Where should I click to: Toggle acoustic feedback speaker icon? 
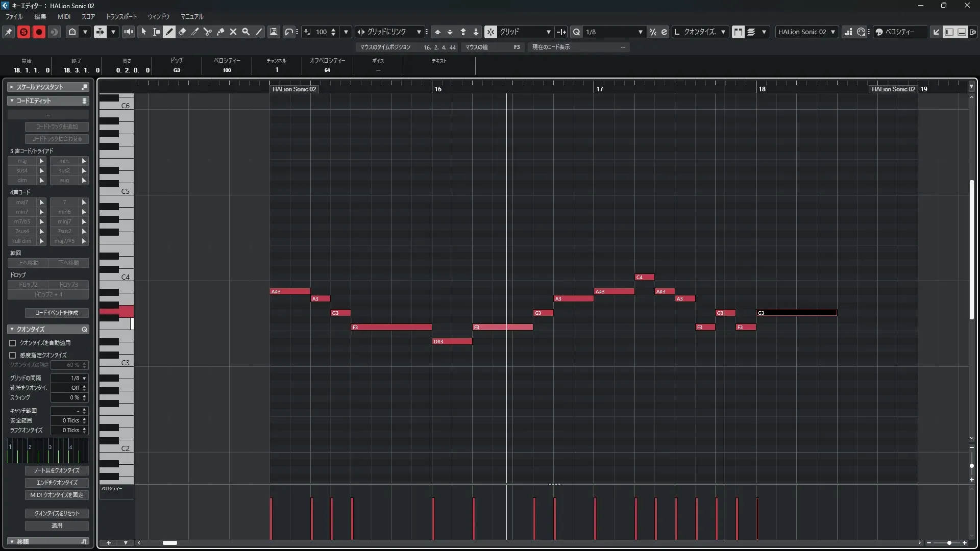pos(128,32)
